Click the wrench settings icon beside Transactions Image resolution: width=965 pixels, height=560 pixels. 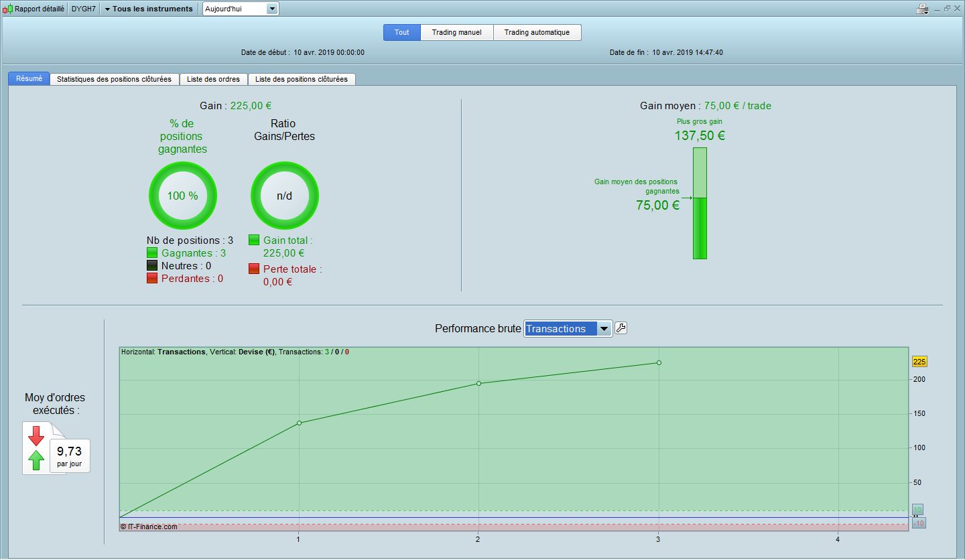621,328
